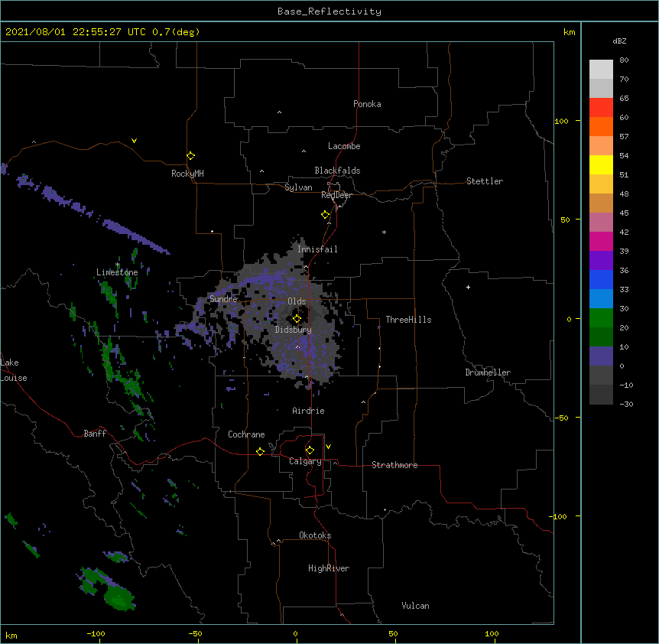659x644 pixels.
Task: Click the Ponoka town label
Action: [x=367, y=104]
